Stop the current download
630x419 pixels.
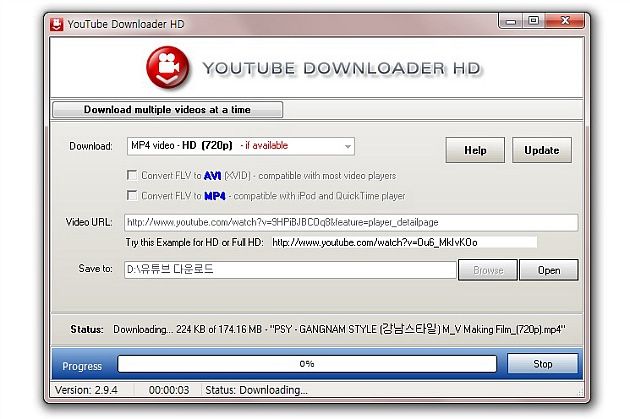(x=542, y=364)
